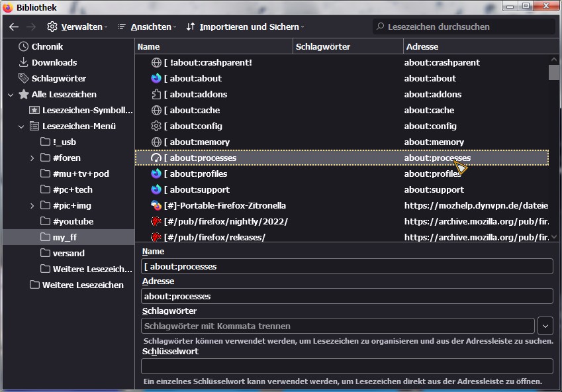Expand the #pic+img folder

[32, 206]
